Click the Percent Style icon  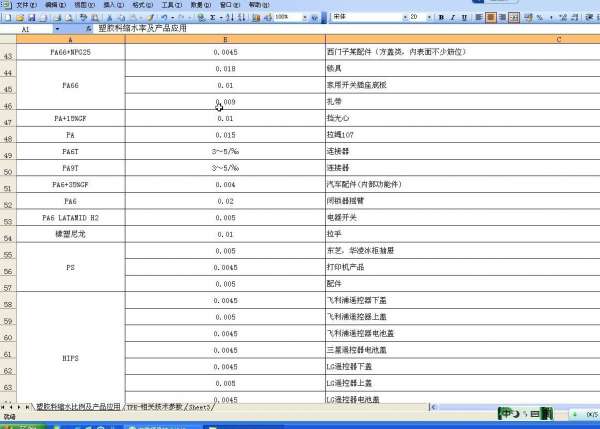[540, 17]
